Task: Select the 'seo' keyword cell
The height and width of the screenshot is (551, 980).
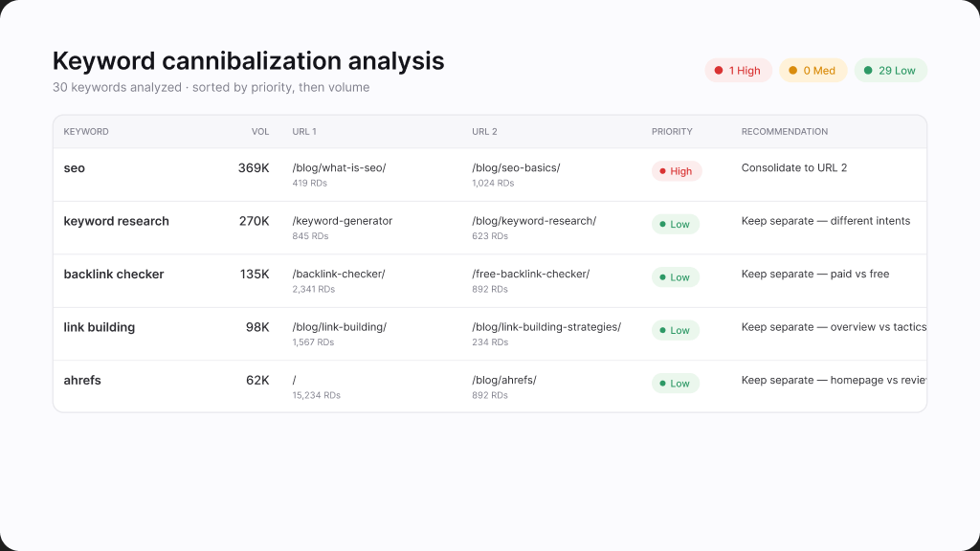Action: (x=75, y=168)
